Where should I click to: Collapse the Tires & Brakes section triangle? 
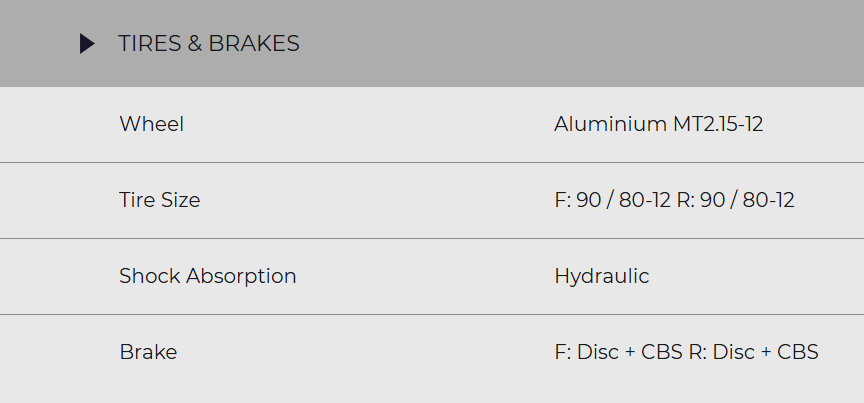coord(87,44)
